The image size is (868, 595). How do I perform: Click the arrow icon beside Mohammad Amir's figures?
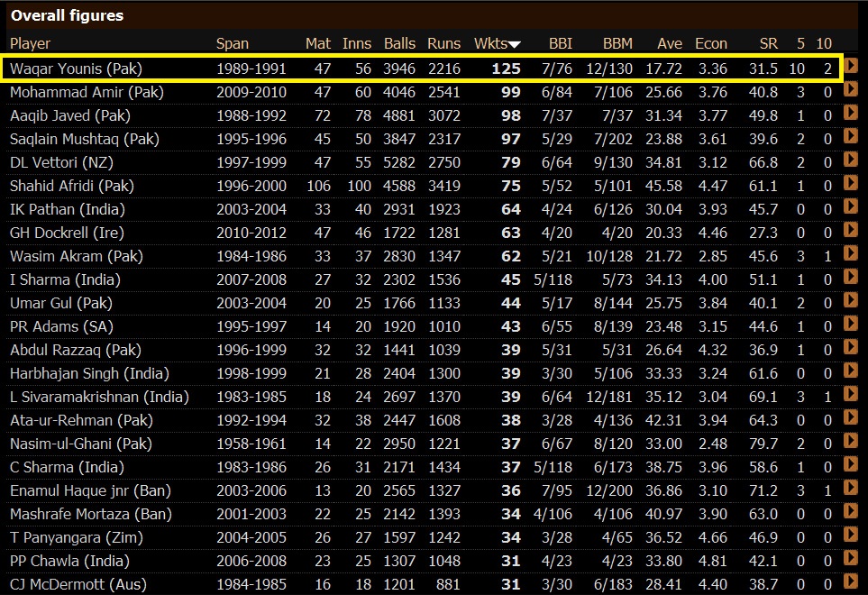[x=851, y=89]
